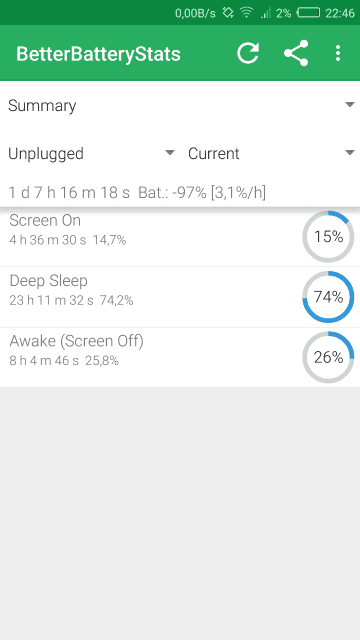Image resolution: width=360 pixels, height=640 pixels.
Task: Open the three-dot overflow menu
Action: (338, 53)
